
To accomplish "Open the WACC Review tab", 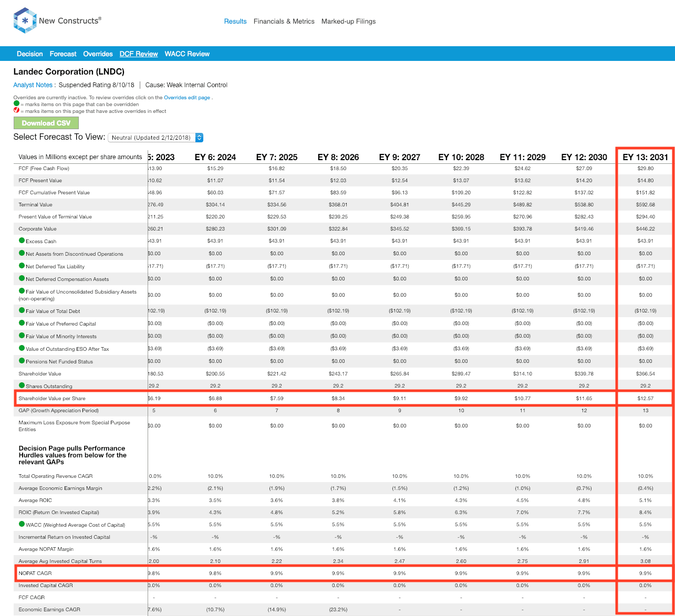I will [187, 54].
